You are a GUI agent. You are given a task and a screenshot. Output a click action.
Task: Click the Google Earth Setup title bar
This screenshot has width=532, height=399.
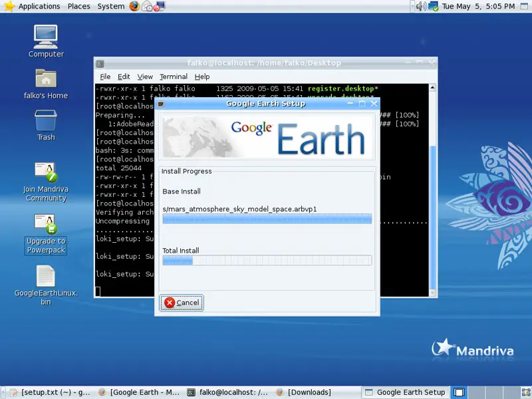(x=267, y=104)
